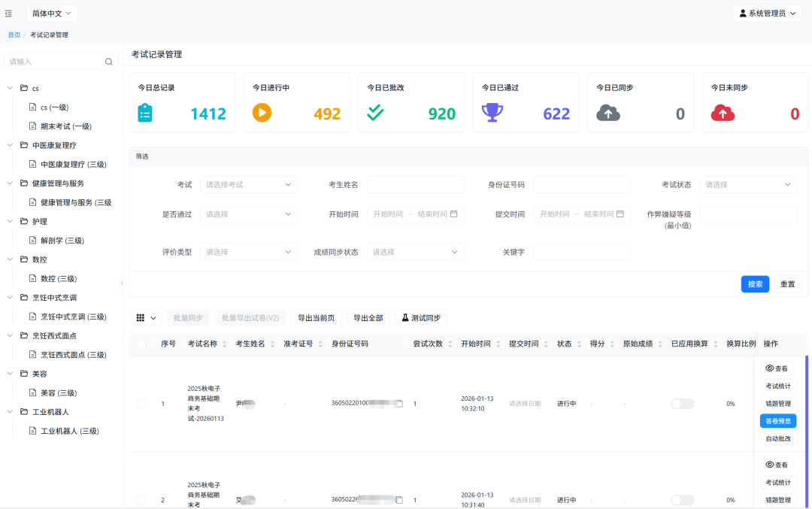This screenshot has width=812, height=509.
Task: Copy ID number icon in row 2
Action: pyautogui.click(x=399, y=500)
